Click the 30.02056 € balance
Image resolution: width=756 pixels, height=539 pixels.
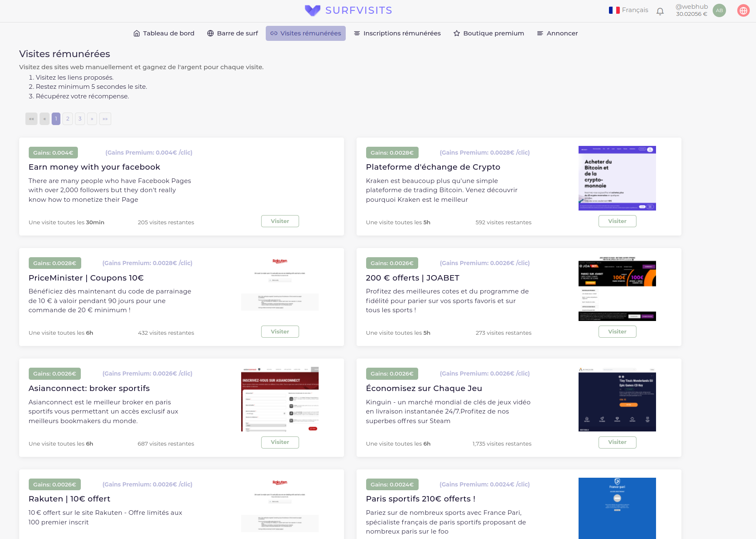pos(691,14)
